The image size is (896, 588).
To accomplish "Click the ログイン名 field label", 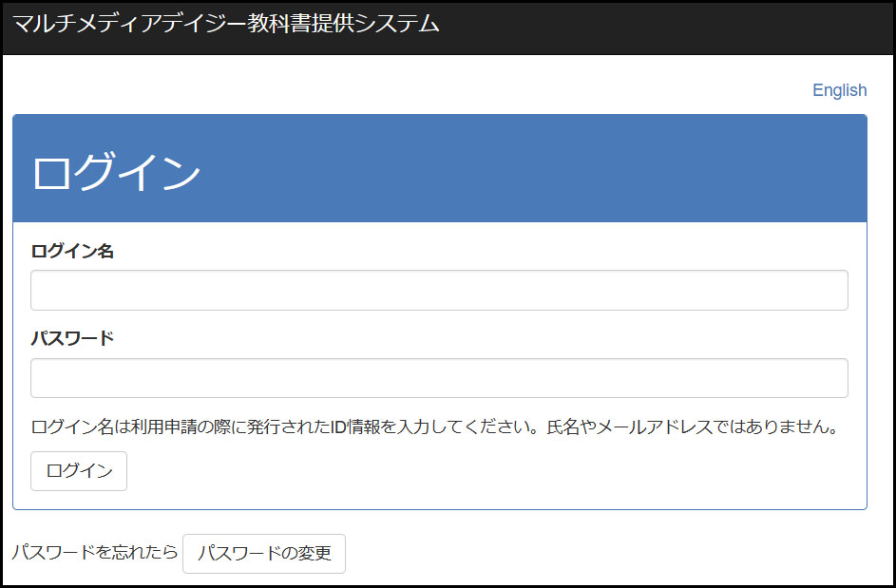I will [x=72, y=251].
